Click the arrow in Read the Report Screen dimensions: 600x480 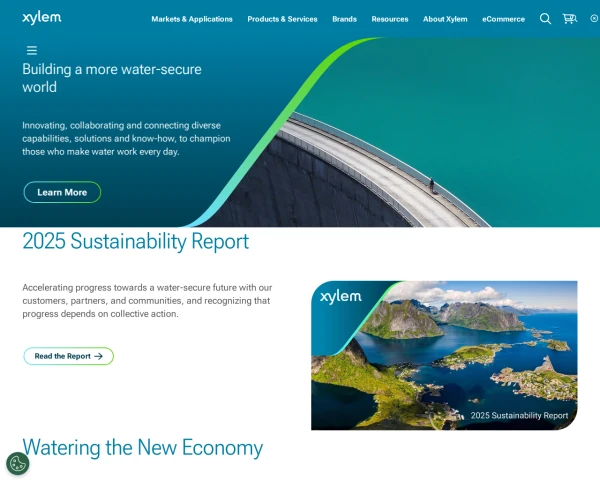click(x=99, y=356)
